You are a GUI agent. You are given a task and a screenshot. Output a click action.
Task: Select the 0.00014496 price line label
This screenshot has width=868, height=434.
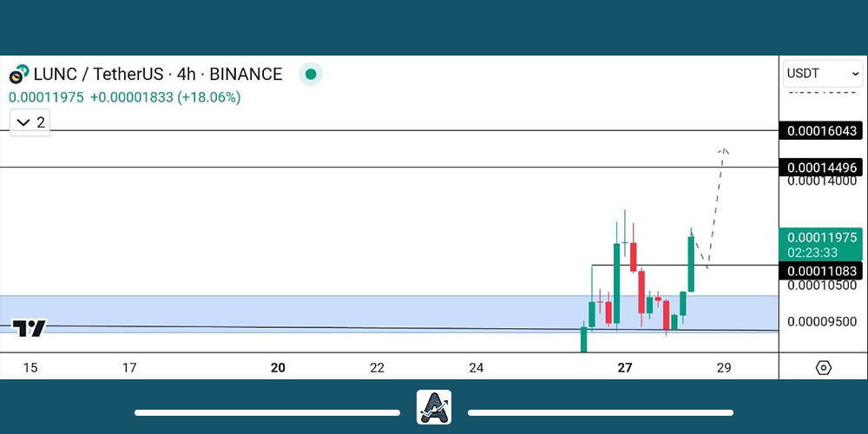click(x=821, y=168)
